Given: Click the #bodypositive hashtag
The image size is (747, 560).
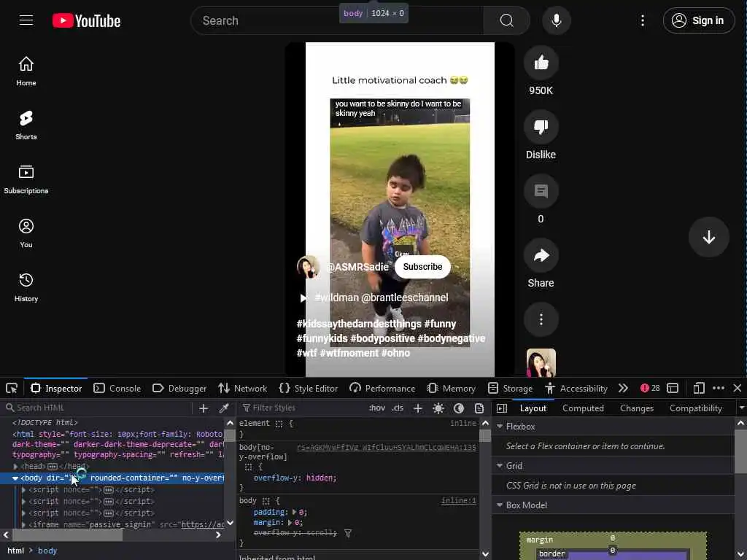Looking at the screenshot, I should [382, 338].
